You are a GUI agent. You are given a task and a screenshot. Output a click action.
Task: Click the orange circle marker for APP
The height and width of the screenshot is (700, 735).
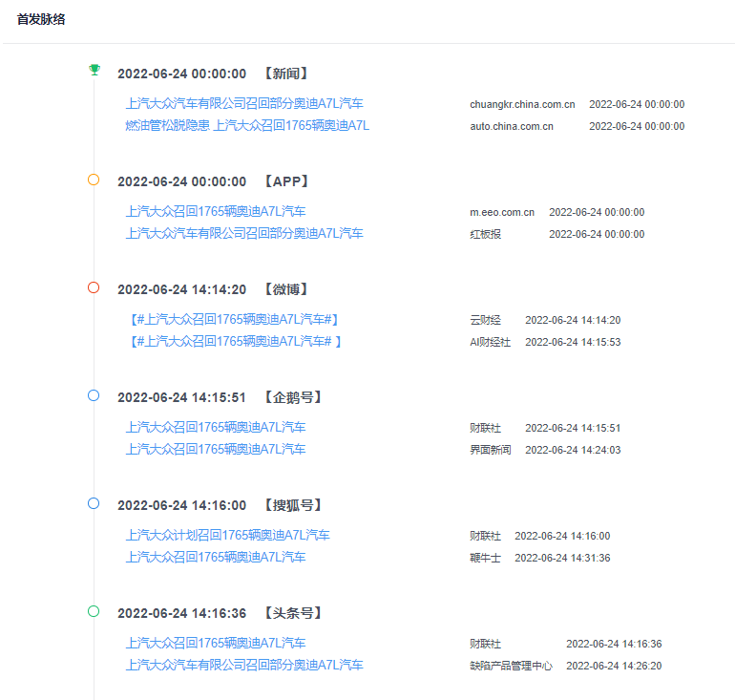click(94, 180)
